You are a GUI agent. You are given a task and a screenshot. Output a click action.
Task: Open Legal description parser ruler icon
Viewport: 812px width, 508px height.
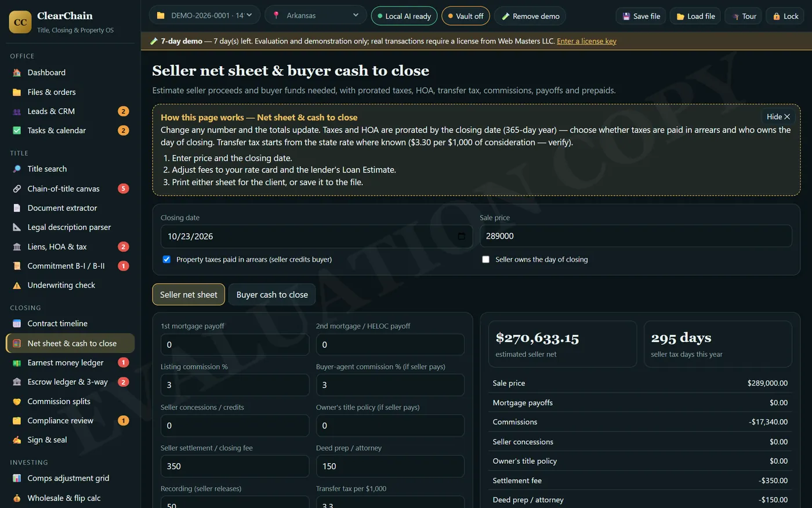17,227
